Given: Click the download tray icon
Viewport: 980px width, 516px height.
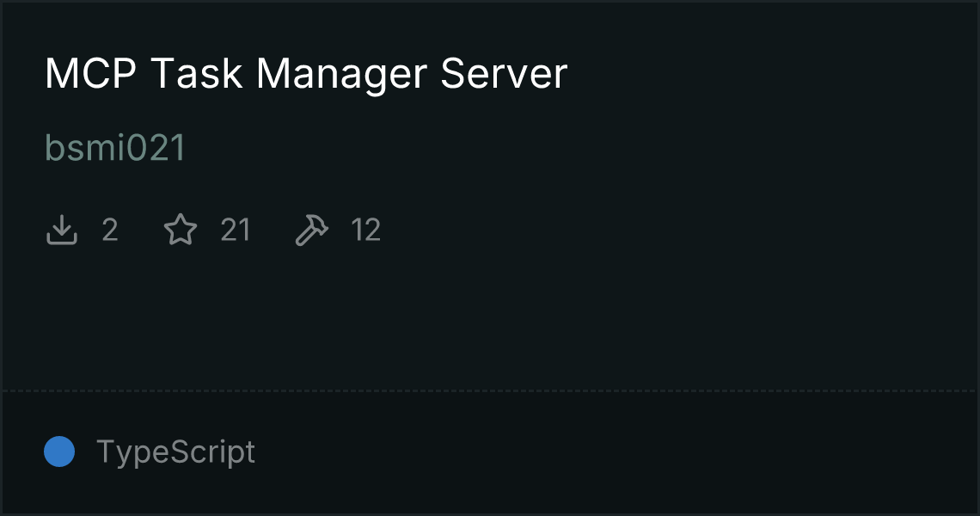Looking at the screenshot, I should [x=61, y=230].
